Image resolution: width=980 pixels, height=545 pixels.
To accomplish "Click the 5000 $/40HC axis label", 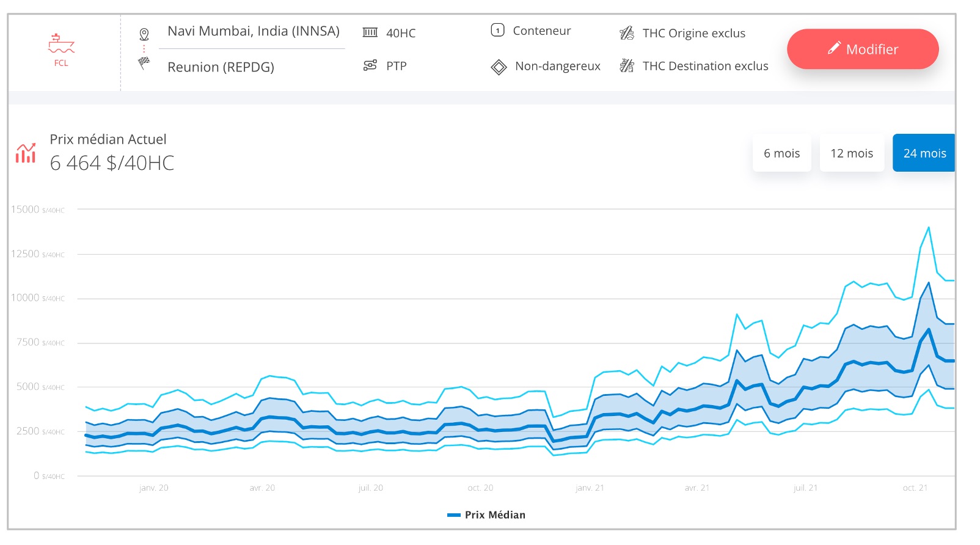I will point(40,387).
